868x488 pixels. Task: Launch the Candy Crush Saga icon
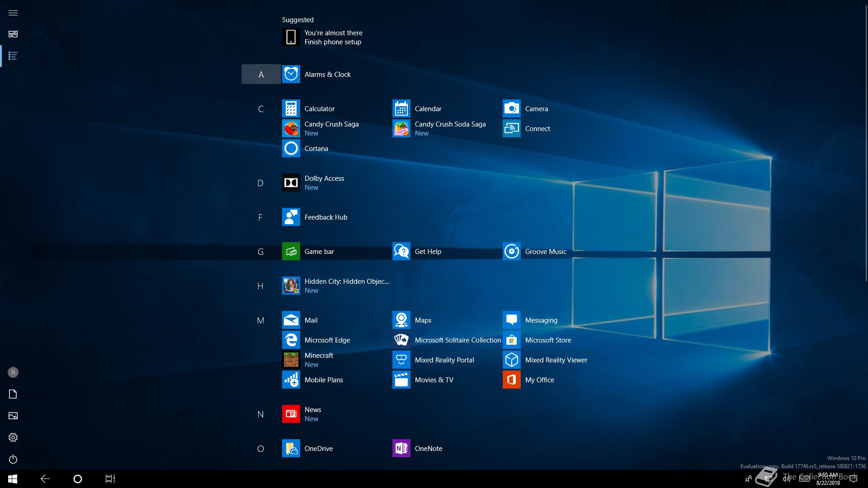291,128
